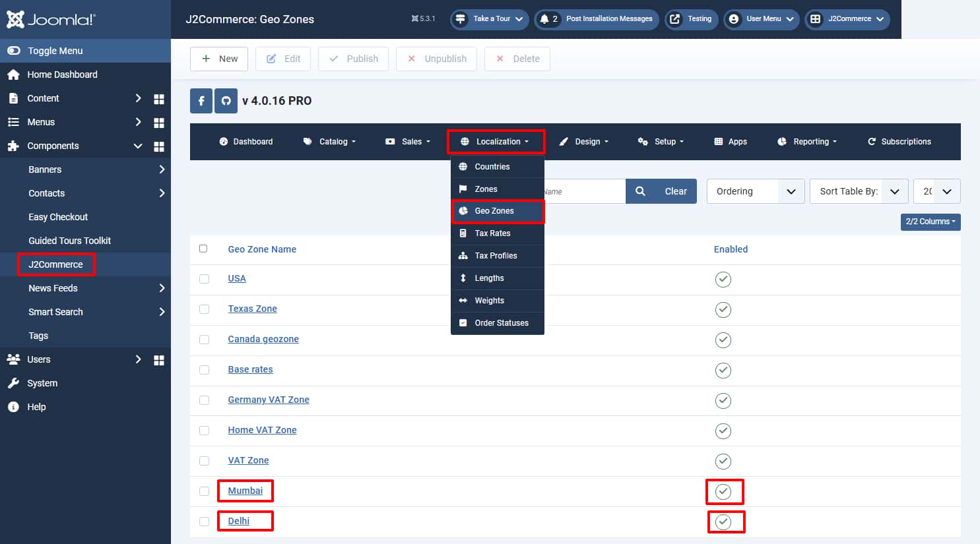Open the list limit dropdown
Viewport: 980px width, 544px height.
[937, 191]
